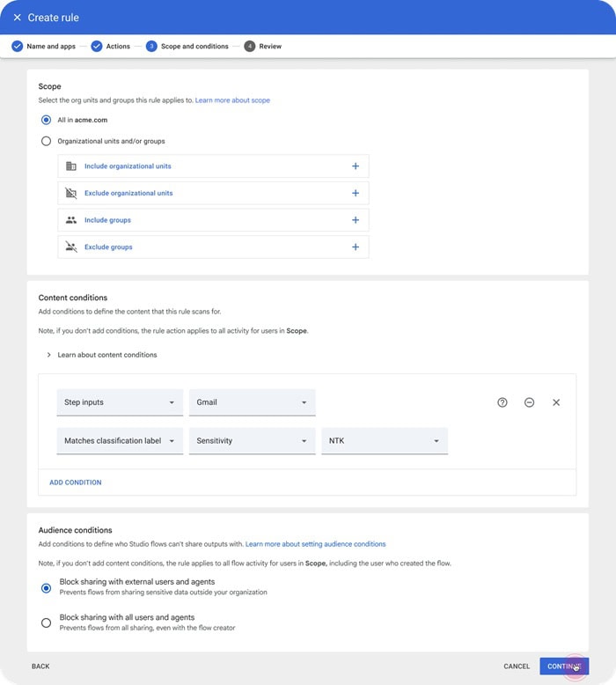Click the CONTINUE button
Screen dimensions: 616x685
564,667
